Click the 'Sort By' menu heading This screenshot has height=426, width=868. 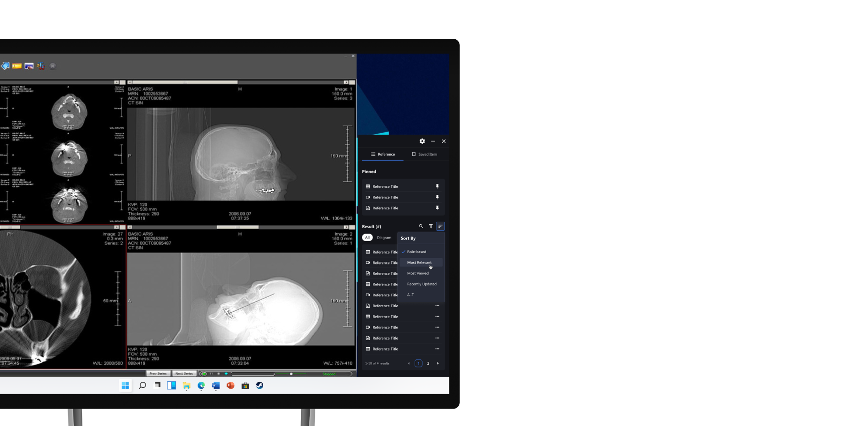point(408,238)
